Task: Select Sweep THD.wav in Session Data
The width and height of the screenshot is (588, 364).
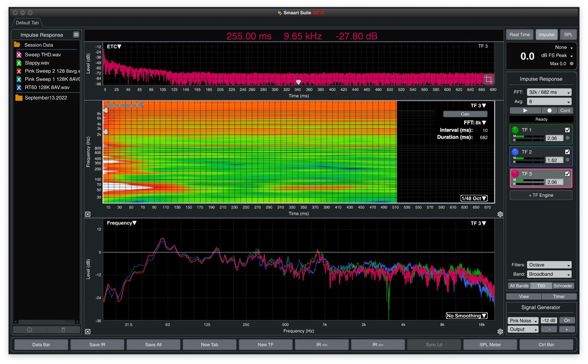Action: [x=43, y=54]
